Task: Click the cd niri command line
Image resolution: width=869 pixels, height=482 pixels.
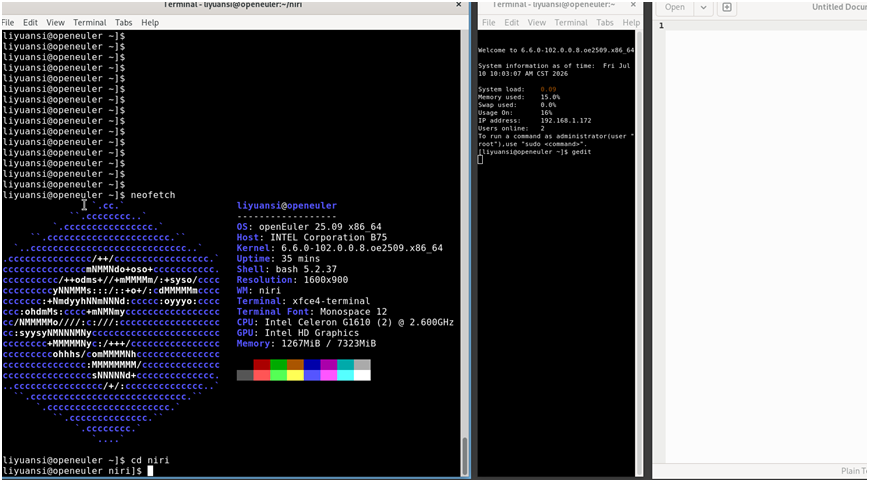Action: pos(86,460)
